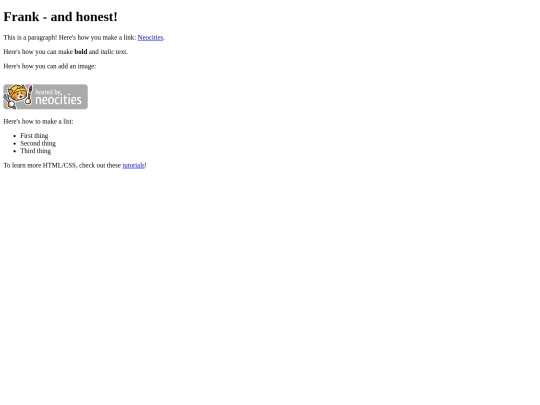Click the bullet before 'Second thing'

pos(15,144)
